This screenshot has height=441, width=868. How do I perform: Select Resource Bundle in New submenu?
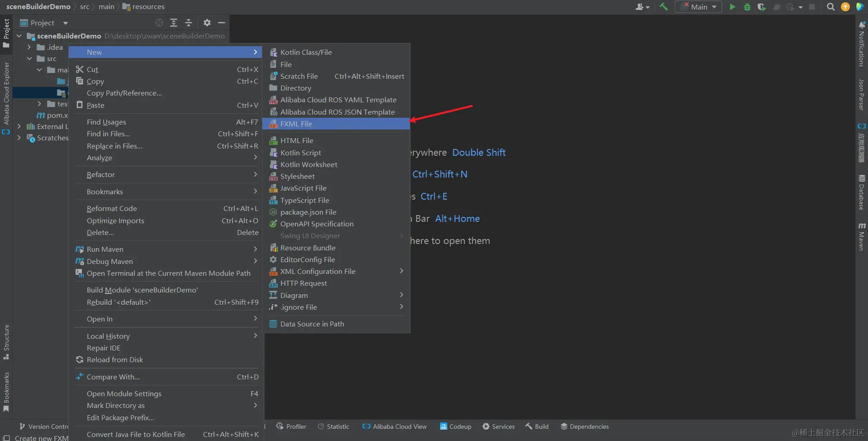point(336,248)
